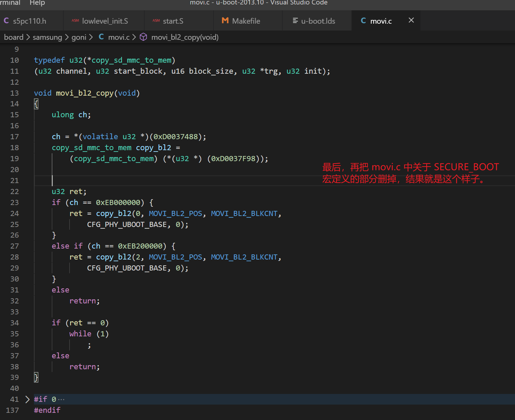Click movi.c in the breadcrumb
This screenshot has height=420, width=515.
[x=119, y=37]
